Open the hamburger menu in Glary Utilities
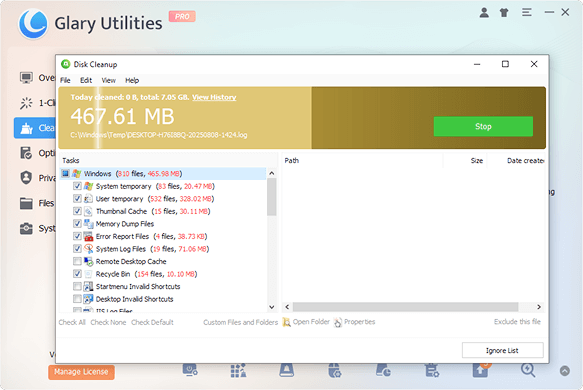 coord(526,13)
